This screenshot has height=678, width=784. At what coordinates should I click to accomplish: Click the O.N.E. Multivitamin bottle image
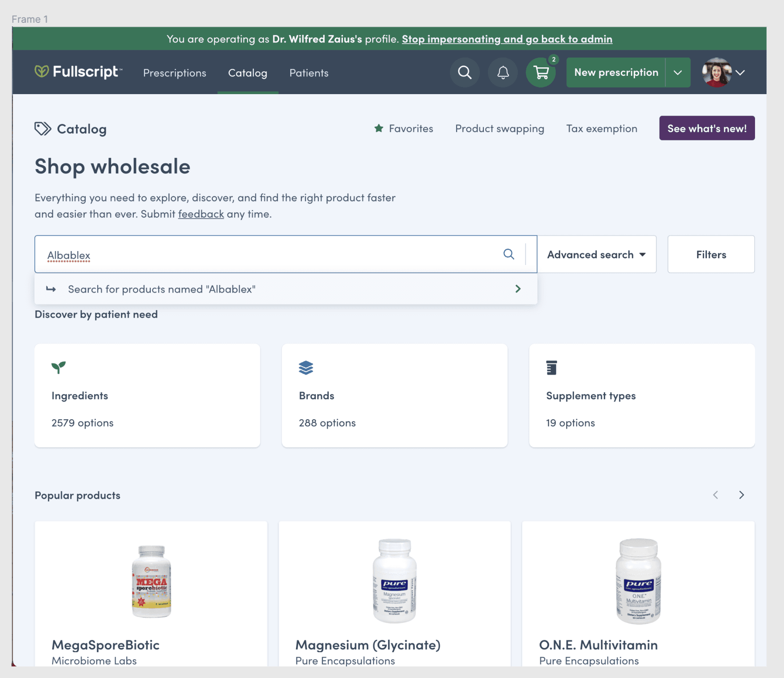[638, 581]
